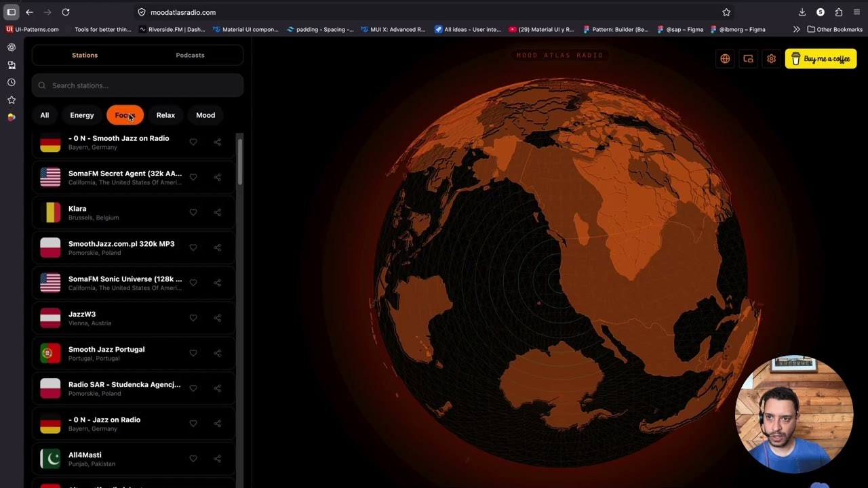Open the history clock icon in sidebar
The width and height of the screenshot is (868, 488).
(12, 82)
